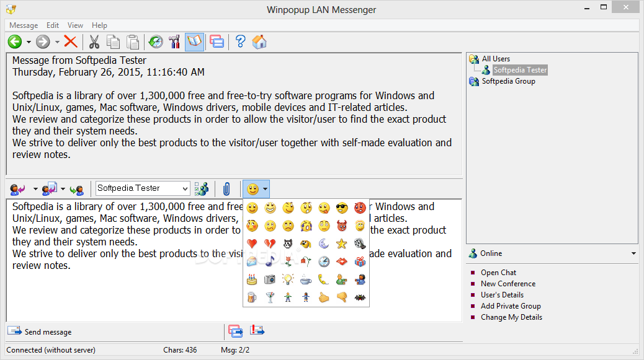Insert the beer mug emoticon
This screenshot has height=360, width=644.
pyautogui.click(x=252, y=297)
